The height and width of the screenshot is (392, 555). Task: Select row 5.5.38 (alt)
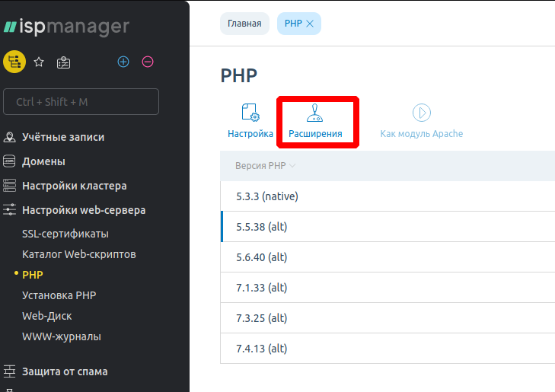coord(388,227)
